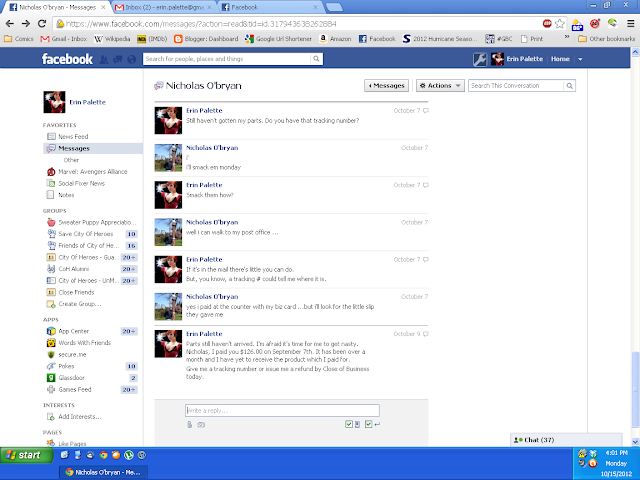This screenshot has width=640, height=480.
Task: Switch to the Gmail Inbox tab
Action: (x=163, y=7)
